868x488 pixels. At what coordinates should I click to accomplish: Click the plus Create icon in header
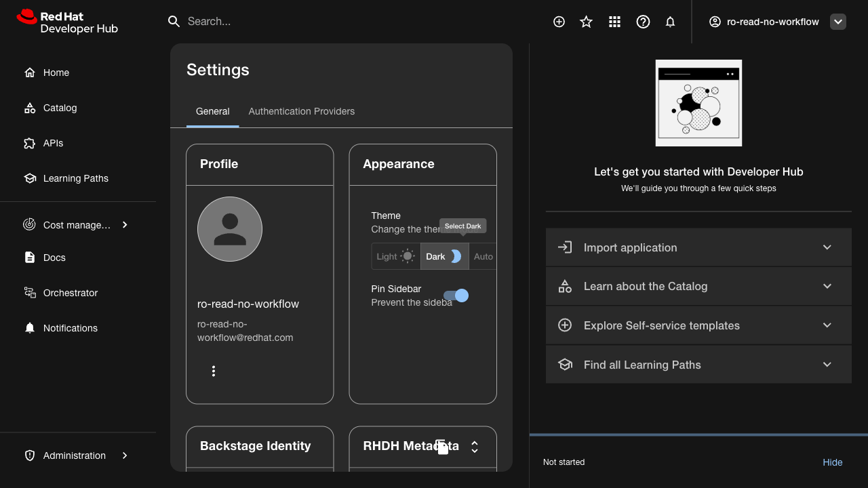[x=559, y=22]
